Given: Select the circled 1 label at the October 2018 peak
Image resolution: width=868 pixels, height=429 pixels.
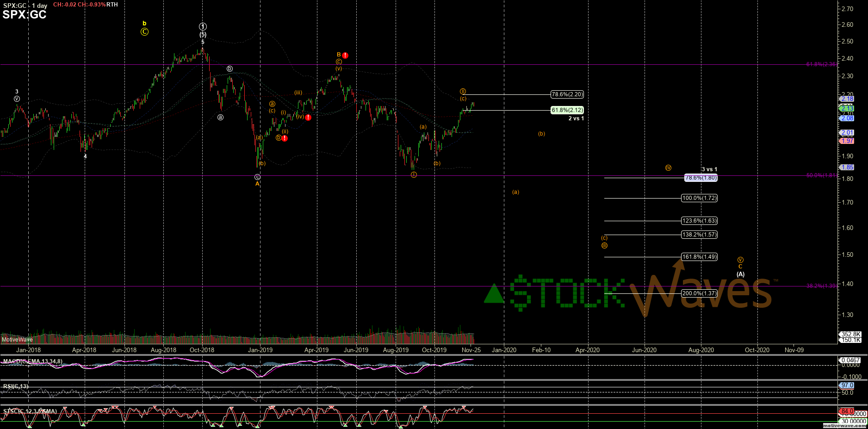Looking at the screenshot, I should coord(203,27).
